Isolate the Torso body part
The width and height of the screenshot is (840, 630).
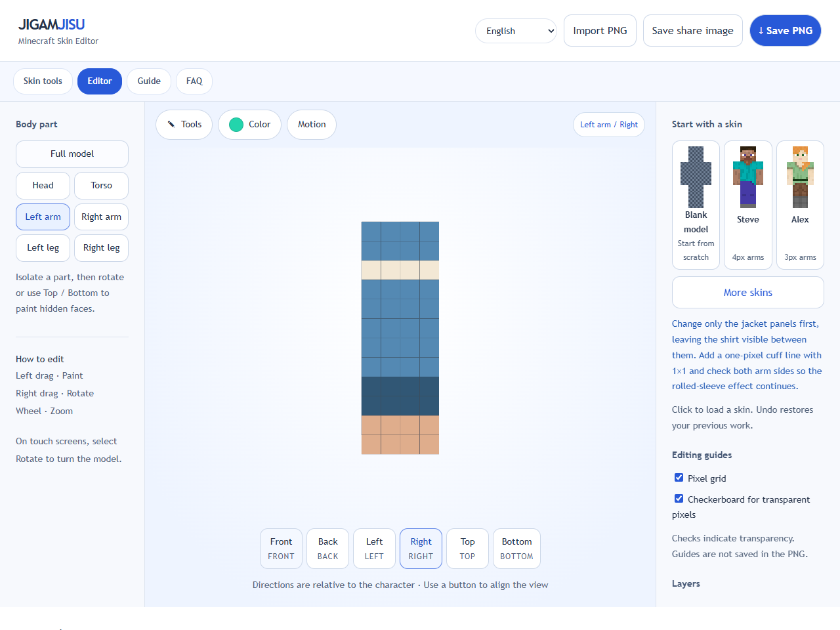click(102, 186)
